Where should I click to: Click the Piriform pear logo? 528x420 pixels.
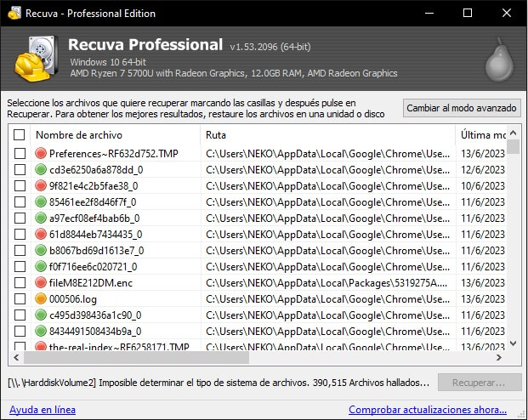coord(499,60)
